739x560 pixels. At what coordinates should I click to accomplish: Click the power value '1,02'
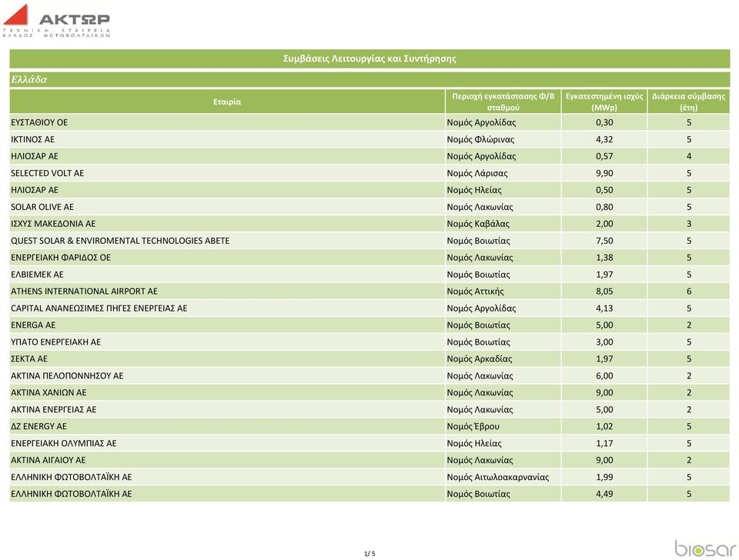tap(604, 427)
